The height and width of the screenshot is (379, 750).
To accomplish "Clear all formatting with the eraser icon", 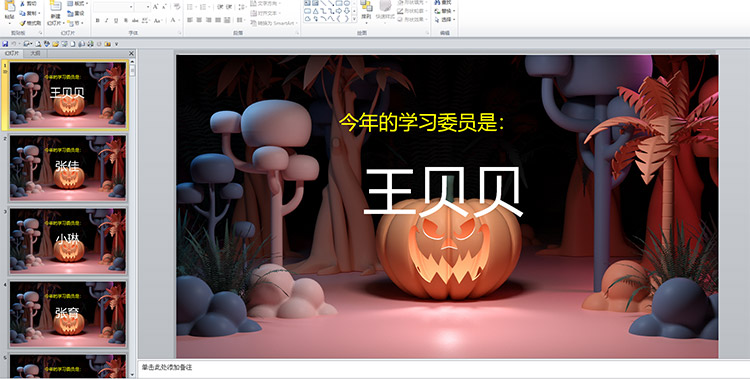I will coord(176,6).
